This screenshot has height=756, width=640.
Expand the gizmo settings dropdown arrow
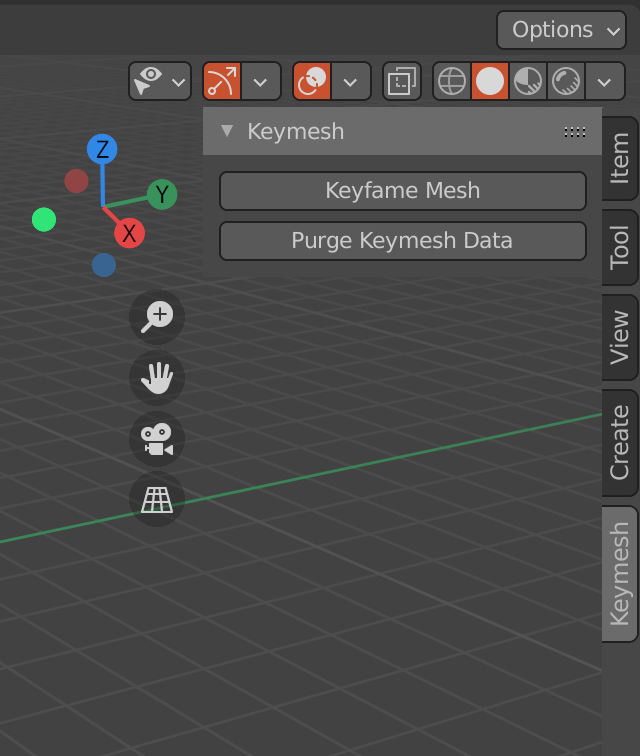pos(261,81)
